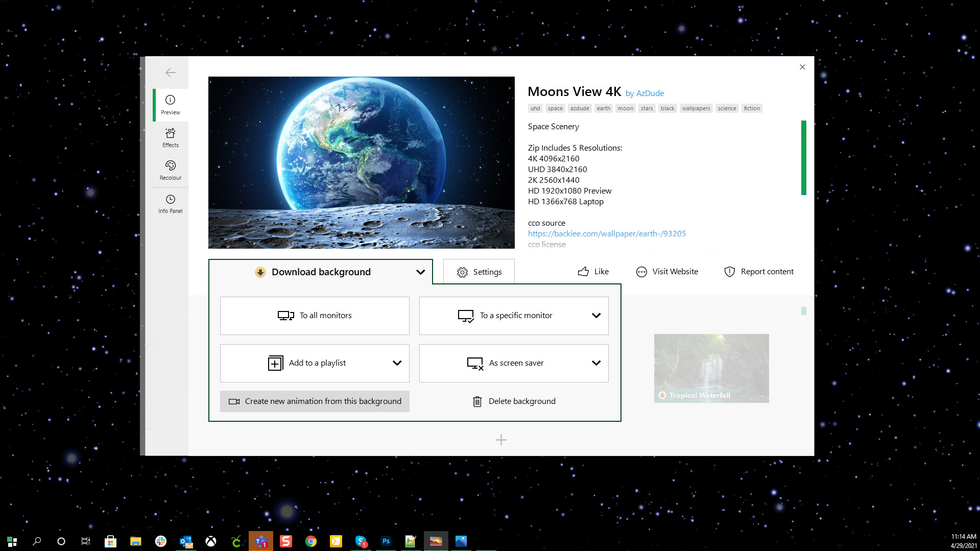
Task: Expand the As screen saver dropdown
Action: tap(595, 363)
